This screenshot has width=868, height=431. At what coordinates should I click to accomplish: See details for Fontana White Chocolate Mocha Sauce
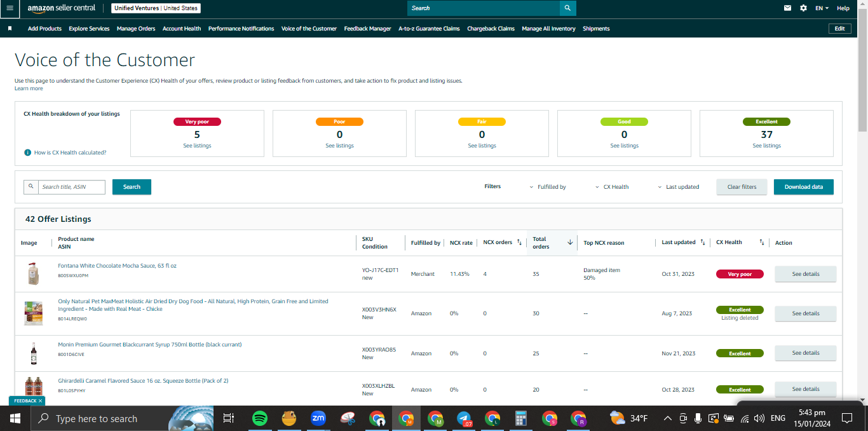coord(805,274)
